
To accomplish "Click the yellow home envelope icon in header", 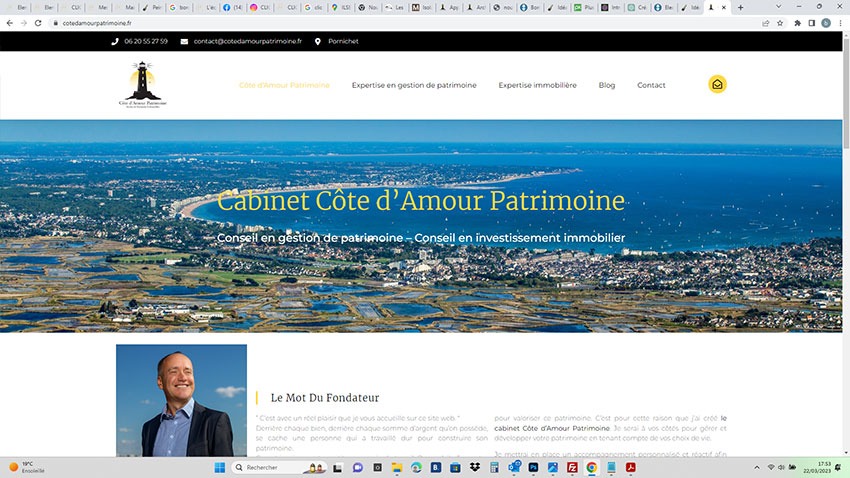I will coord(717,84).
